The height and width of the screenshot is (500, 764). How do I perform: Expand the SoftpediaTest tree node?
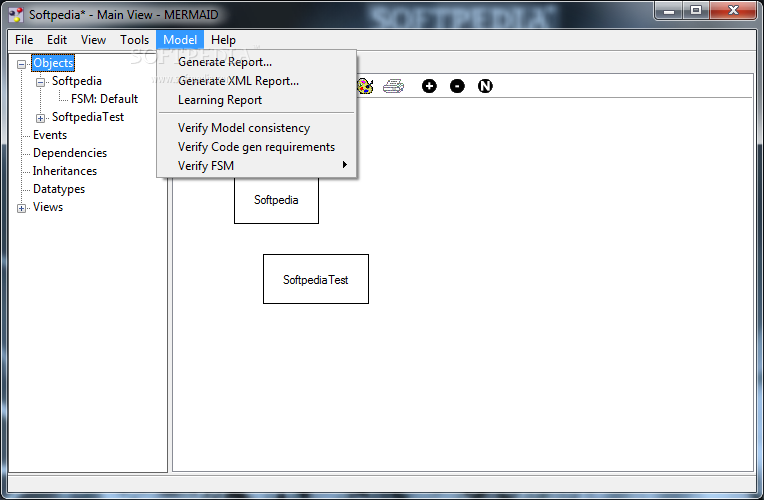tap(40, 118)
